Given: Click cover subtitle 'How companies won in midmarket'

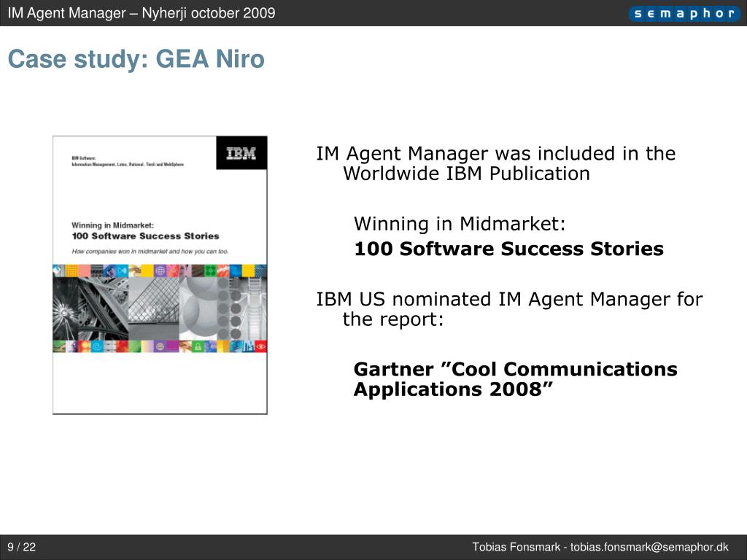Looking at the screenshot, I should 150,251.
